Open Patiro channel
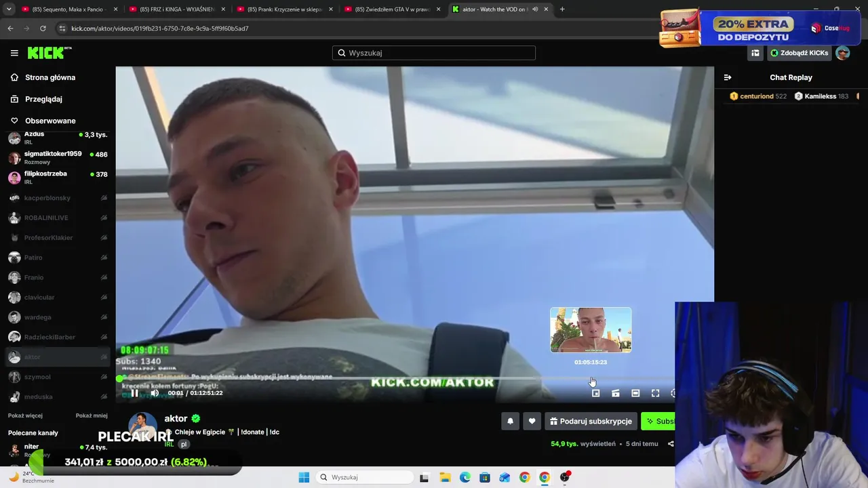Image resolution: width=868 pixels, height=488 pixels. tap(58, 258)
